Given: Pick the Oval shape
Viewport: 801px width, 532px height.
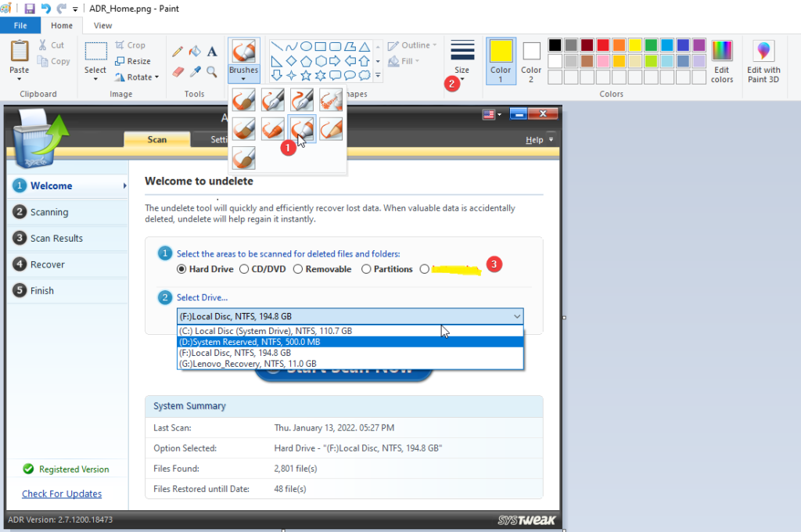Looking at the screenshot, I should click(306, 46).
